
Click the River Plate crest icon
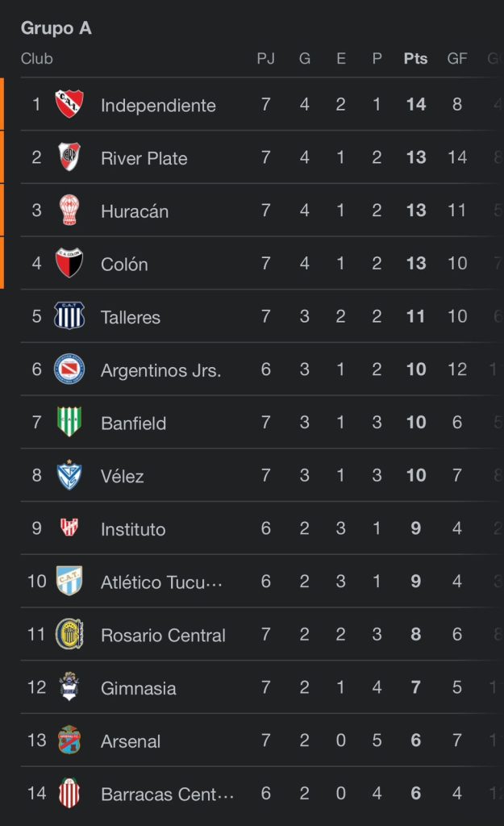pyautogui.click(x=69, y=157)
